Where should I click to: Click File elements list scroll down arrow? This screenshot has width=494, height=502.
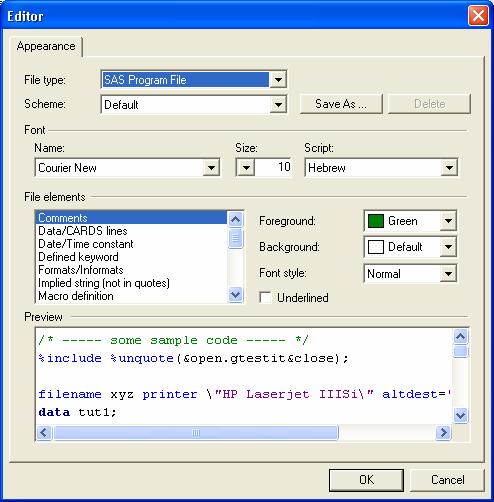coord(235,295)
